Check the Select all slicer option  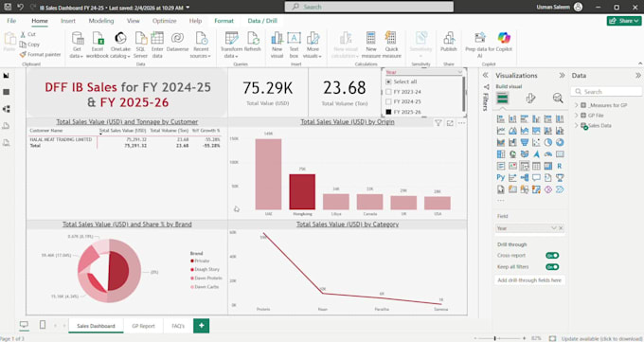388,81
